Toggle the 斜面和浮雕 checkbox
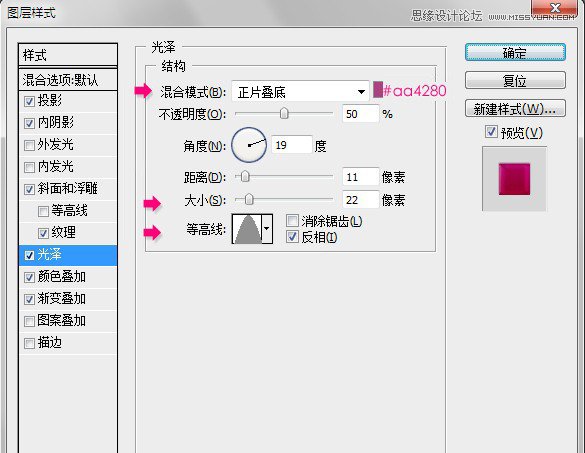The width and height of the screenshot is (585, 453). 29,189
